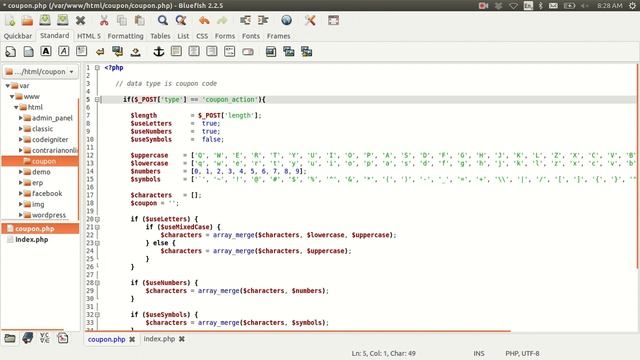Insert Italic tag with slanted A icon
Screen dimensions: 640x360
64,51
